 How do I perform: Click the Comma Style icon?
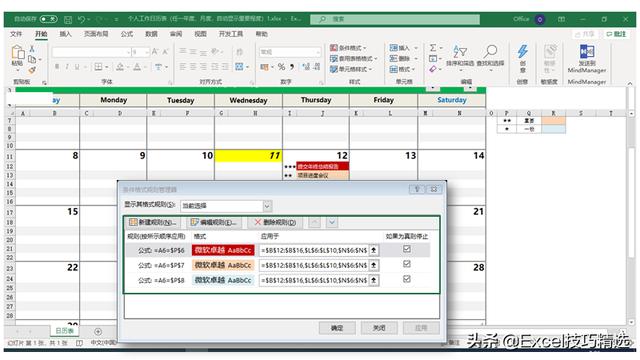tap(292, 67)
